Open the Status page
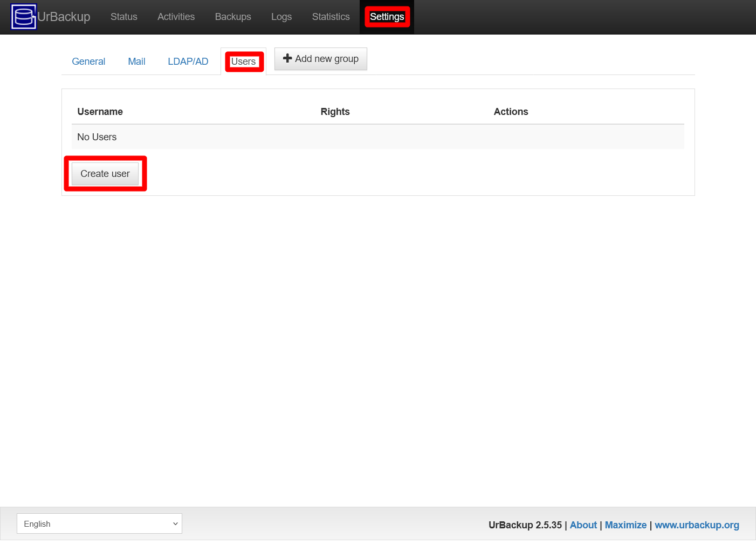Viewport: 756px width, 544px height. (123, 17)
